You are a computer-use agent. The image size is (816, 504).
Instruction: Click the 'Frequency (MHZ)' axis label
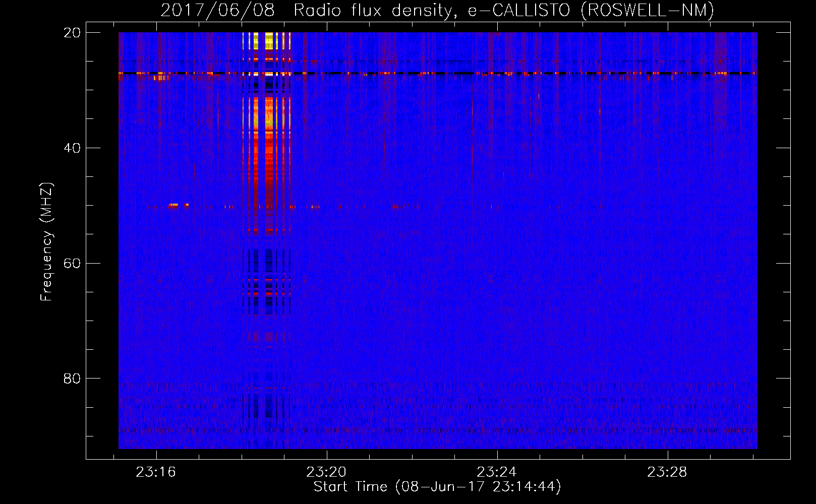[46, 242]
